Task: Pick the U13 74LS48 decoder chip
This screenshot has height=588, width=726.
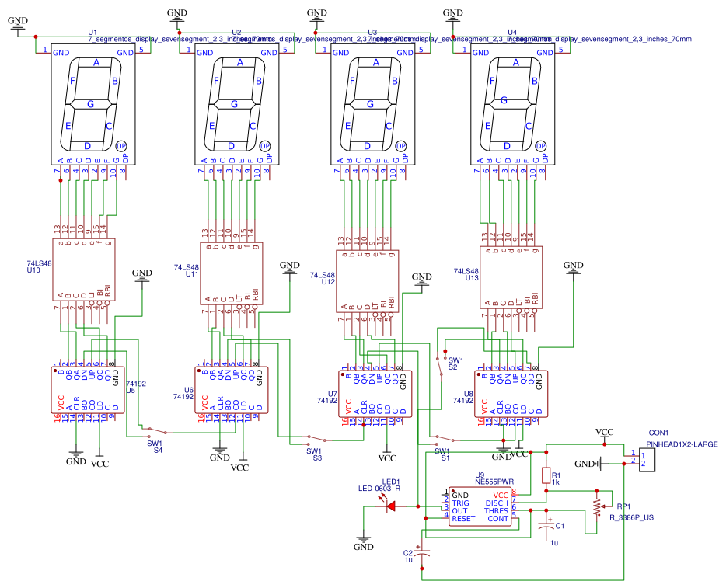Action: tap(511, 277)
